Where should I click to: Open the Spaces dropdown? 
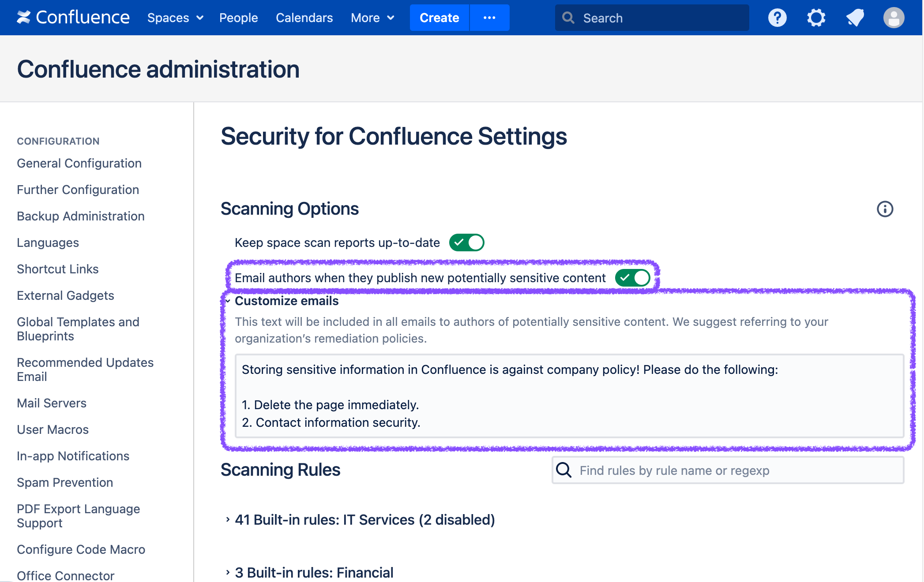click(175, 18)
